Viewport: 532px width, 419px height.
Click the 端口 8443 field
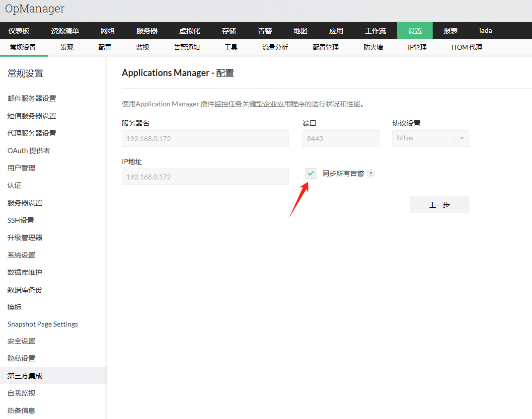tap(341, 139)
